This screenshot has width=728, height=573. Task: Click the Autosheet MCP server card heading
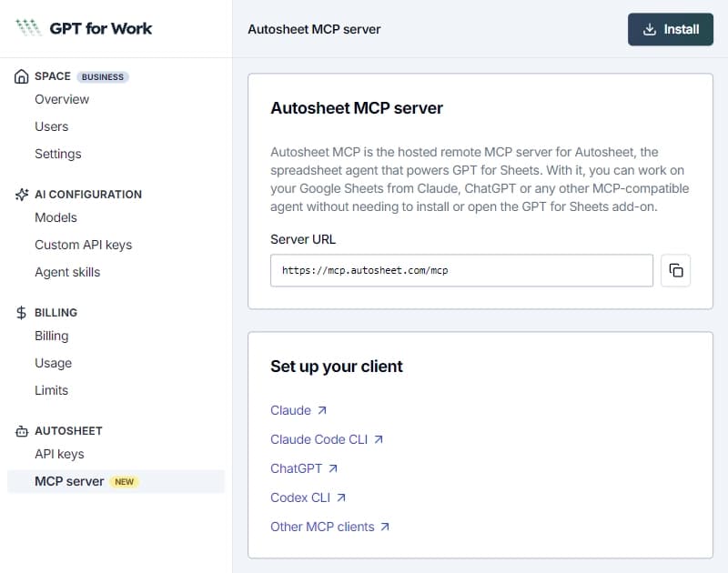pos(357,108)
